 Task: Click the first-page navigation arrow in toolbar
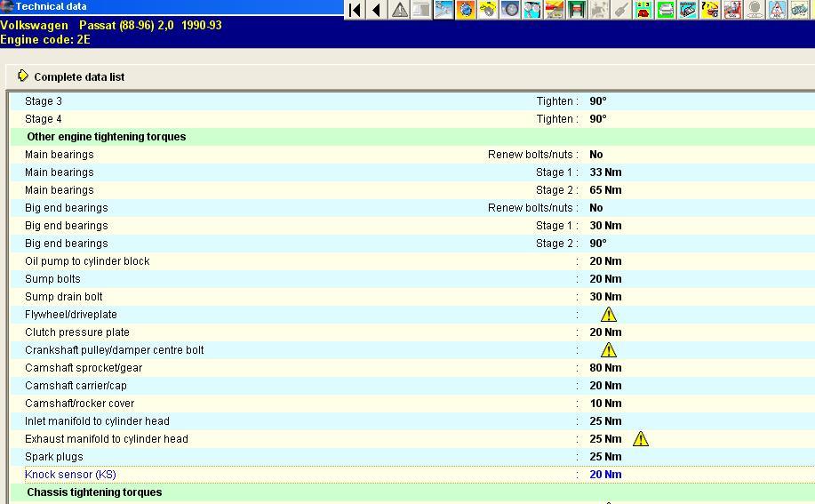355,10
